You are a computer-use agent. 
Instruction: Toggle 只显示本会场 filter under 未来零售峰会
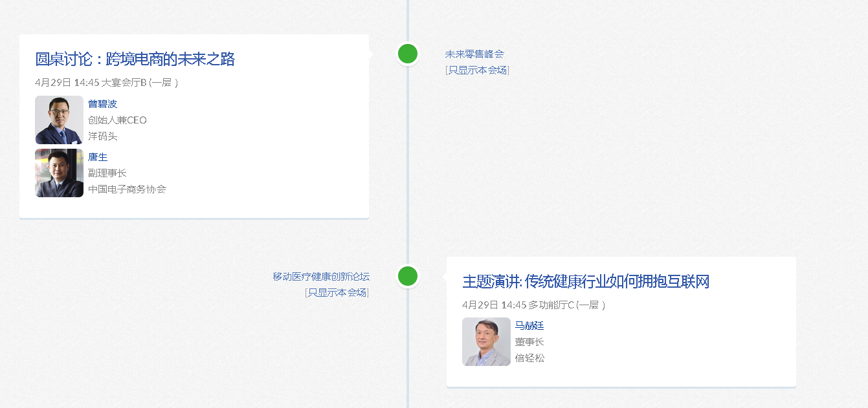coord(477,70)
